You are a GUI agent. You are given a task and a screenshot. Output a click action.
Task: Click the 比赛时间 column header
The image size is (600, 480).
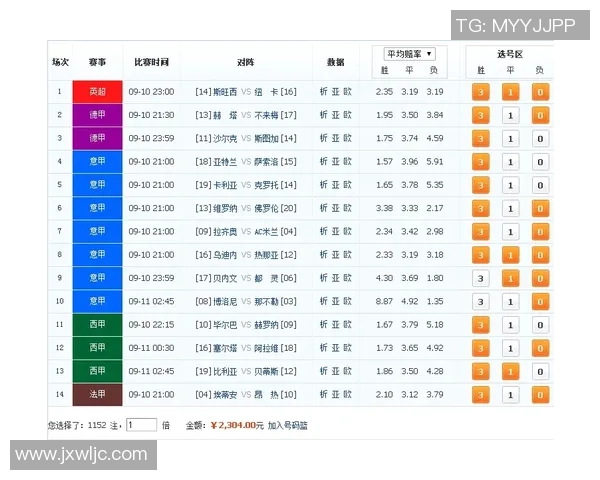tap(152, 62)
